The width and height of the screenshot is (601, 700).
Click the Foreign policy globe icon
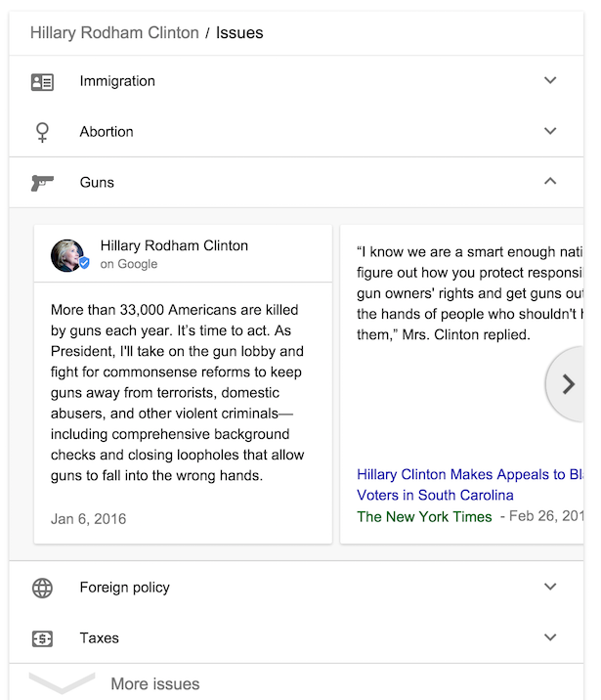42,588
